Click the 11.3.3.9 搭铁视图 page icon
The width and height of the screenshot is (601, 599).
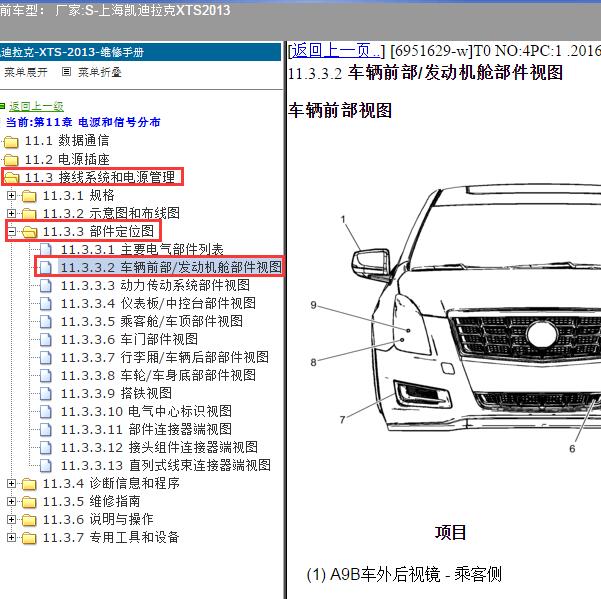46,394
